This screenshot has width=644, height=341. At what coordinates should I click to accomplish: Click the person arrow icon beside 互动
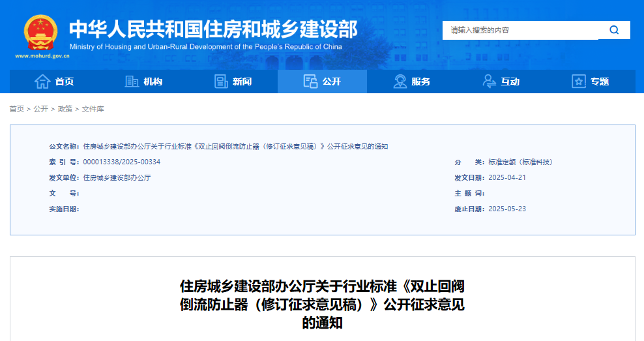[x=489, y=82]
